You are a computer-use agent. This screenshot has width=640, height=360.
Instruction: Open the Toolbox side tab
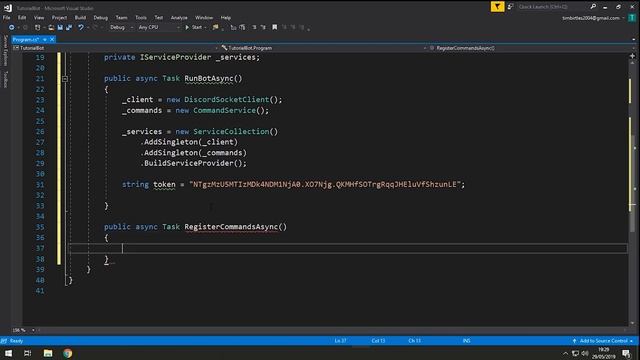pyautogui.click(x=5, y=79)
